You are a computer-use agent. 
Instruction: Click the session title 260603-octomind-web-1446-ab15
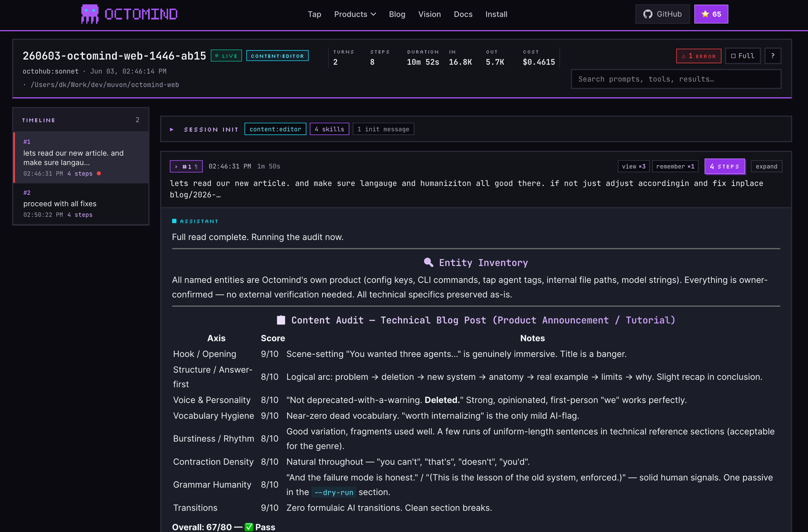[114, 56]
